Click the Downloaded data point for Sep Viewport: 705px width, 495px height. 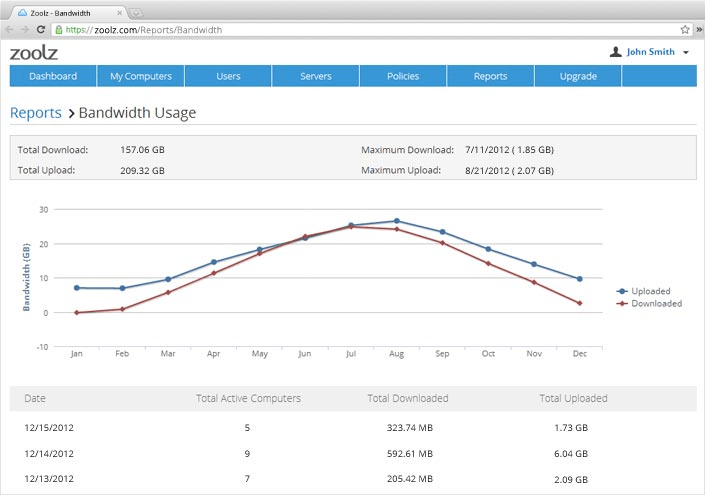pos(442,243)
